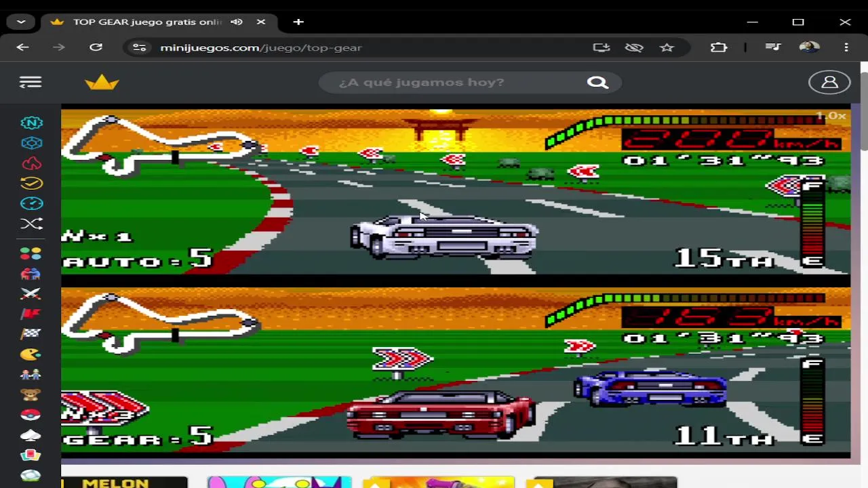This screenshot has height=488, width=868.
Task: Click the player one white car
Action: 444,237
